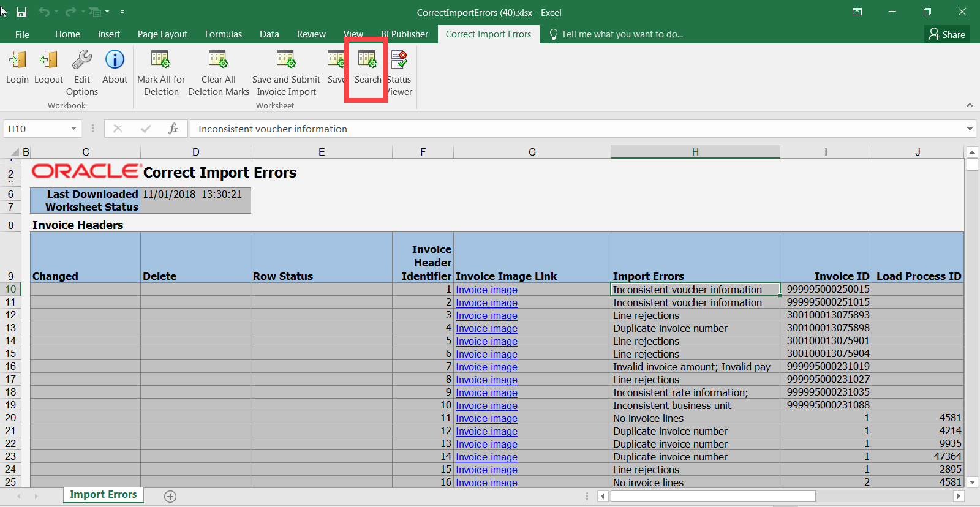Collapse the ribbon using the chevron
This screenshot has height=507, width=980.
970,105
